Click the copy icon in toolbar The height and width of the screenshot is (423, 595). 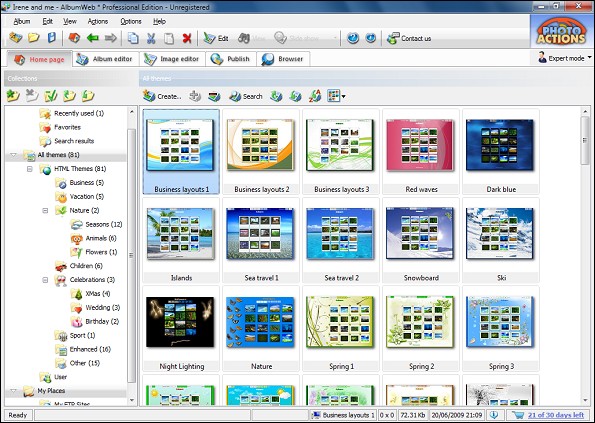(133, 38)
